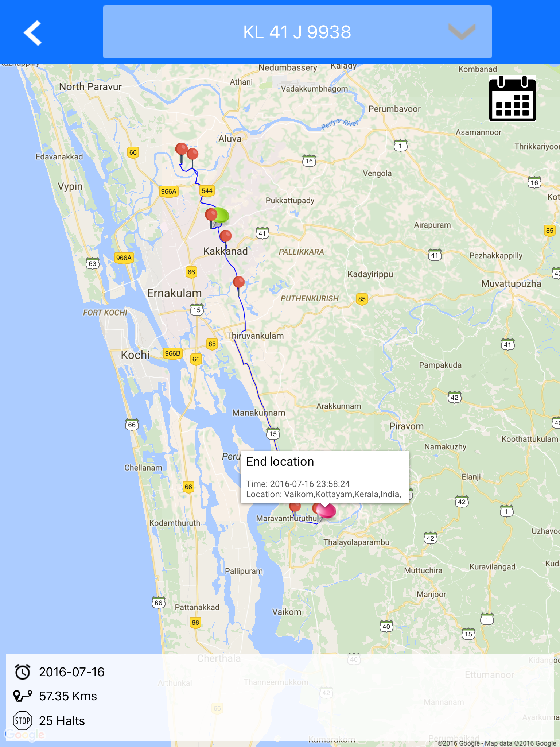
Task: Click the Muvattupuzha map label
Action: coord(511,283)
